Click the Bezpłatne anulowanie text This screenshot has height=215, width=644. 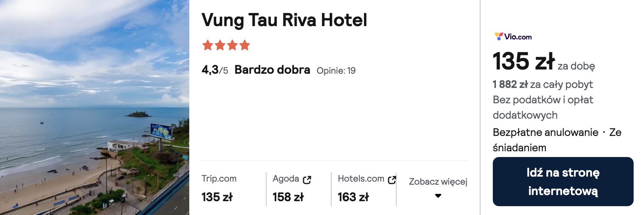point(546,132)
